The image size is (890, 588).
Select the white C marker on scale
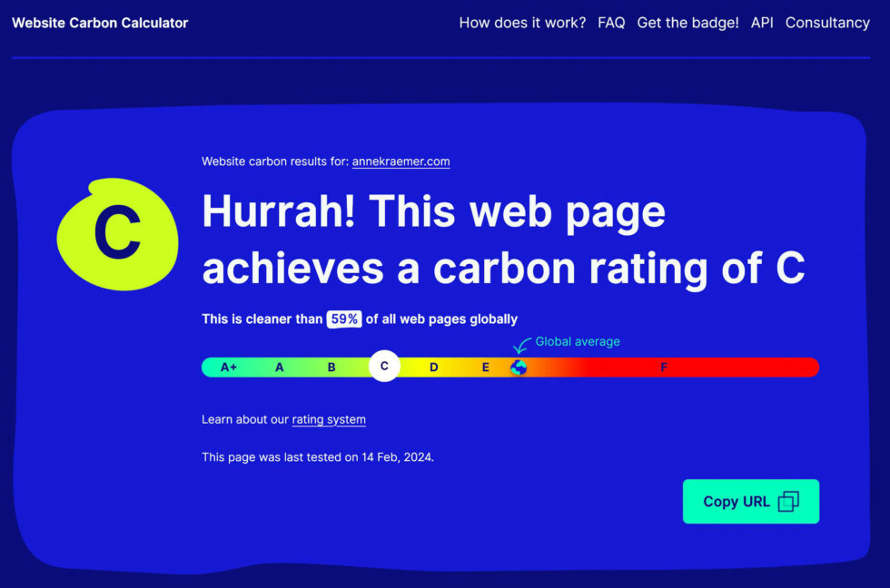384,367
